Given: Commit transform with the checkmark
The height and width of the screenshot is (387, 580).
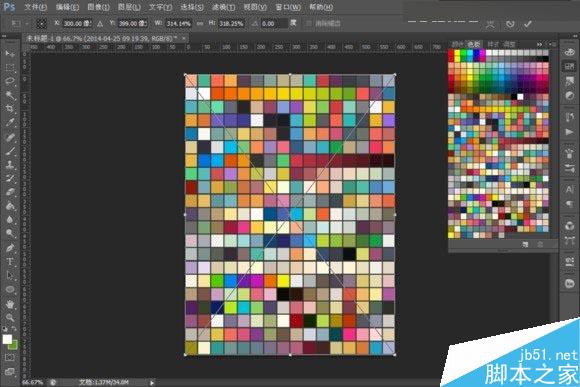Looking at the screenshot, I should pyautogui.click(x=528, y=24).
